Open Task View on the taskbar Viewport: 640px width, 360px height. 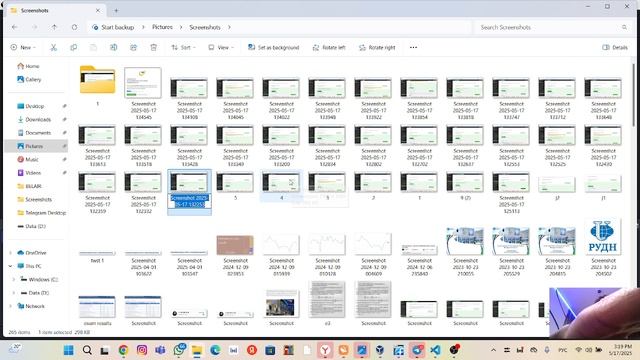105,350
